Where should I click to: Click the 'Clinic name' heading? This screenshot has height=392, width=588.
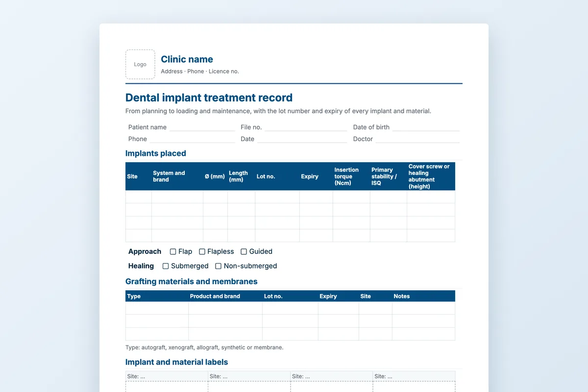click(187, 59)
